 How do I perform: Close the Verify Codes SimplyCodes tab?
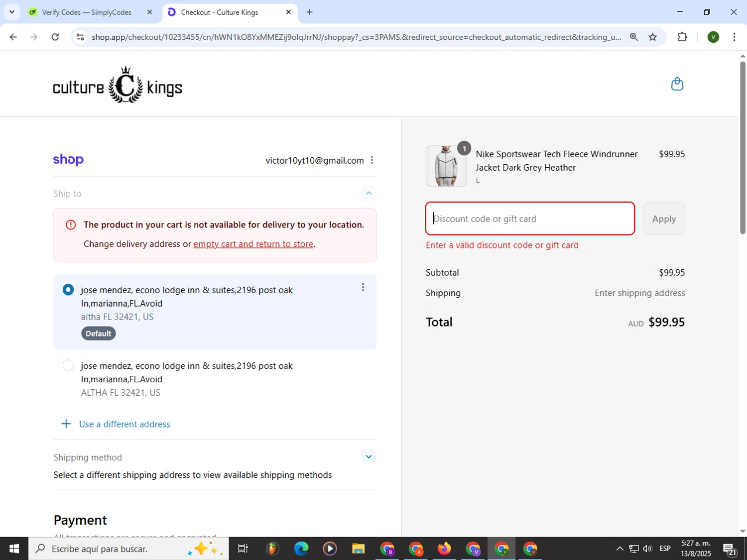pos(149,12)
